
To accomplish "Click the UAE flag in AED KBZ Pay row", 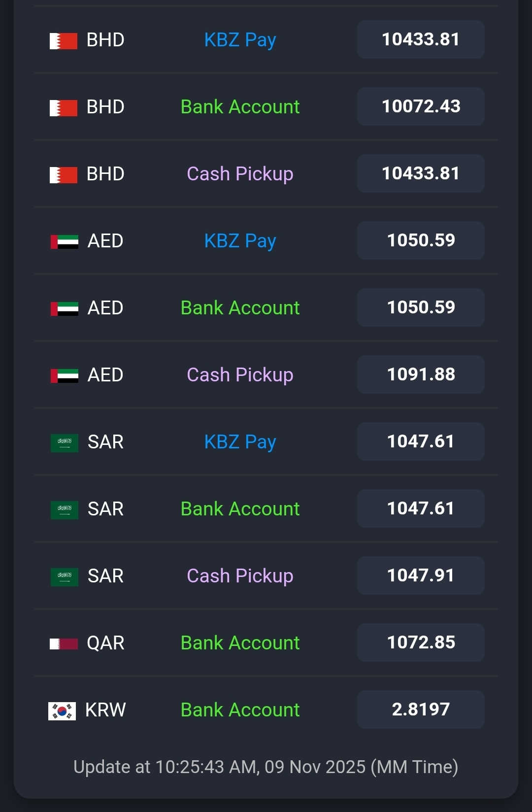I will [x=65, y=242].
